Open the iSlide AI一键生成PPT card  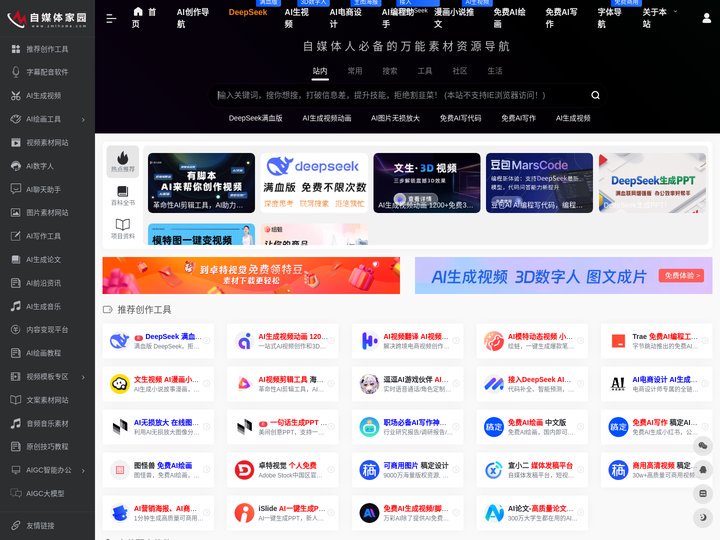[282, 513]
